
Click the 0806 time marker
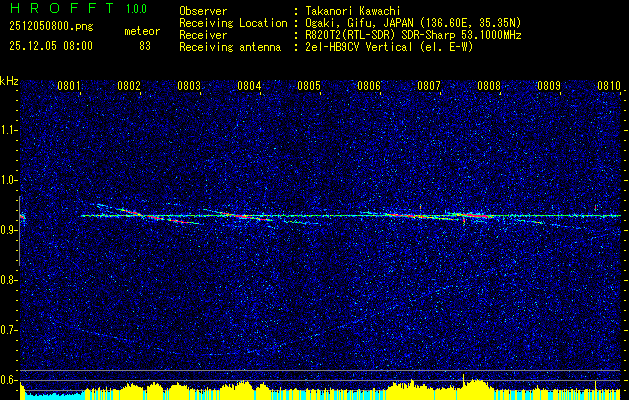[x=369, y=85]
